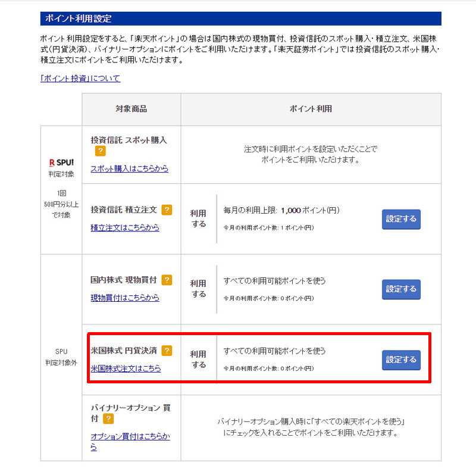
Task: Click the 毎月の利用上限 1,000ポイント text
Action: (x=281, y=211)
